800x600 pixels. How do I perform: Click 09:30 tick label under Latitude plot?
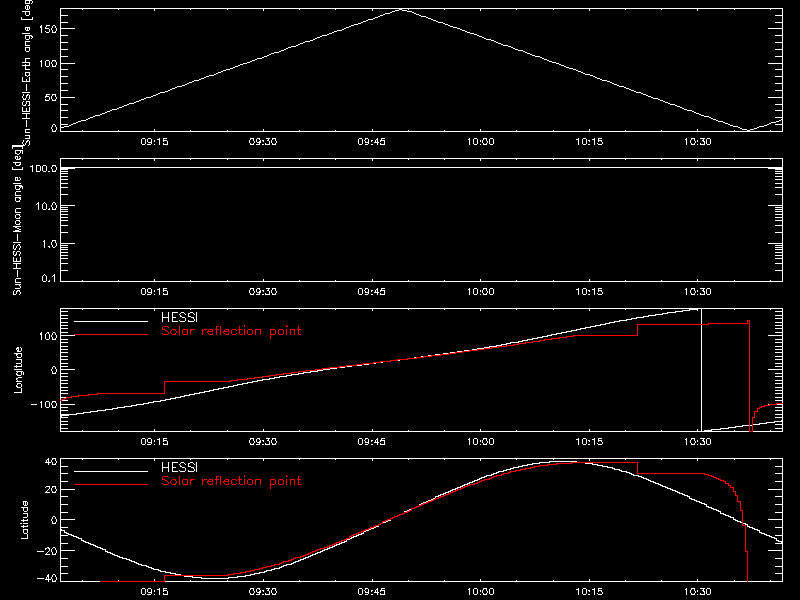263,592
